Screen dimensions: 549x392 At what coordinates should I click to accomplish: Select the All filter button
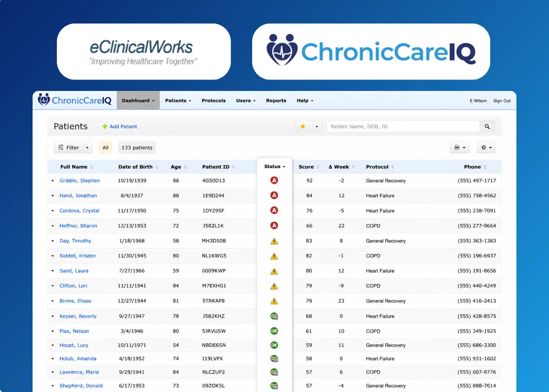[105, 147]
